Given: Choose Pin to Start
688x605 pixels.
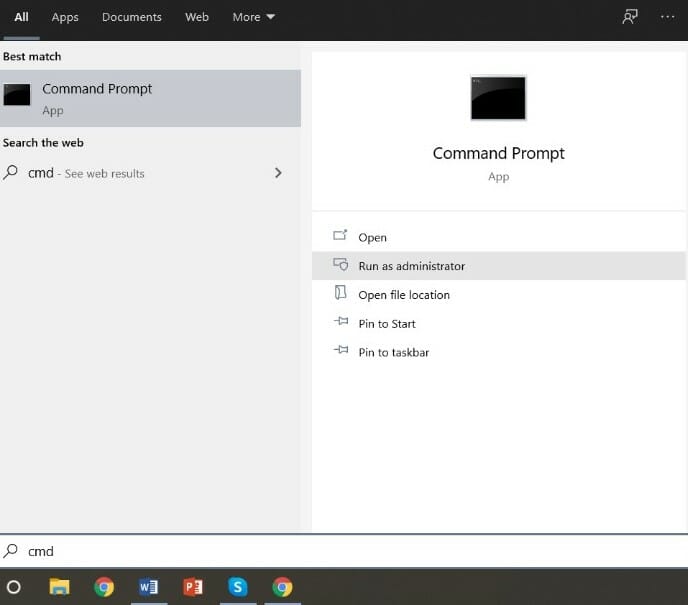Looking at the screenshot, I should 498,324.
